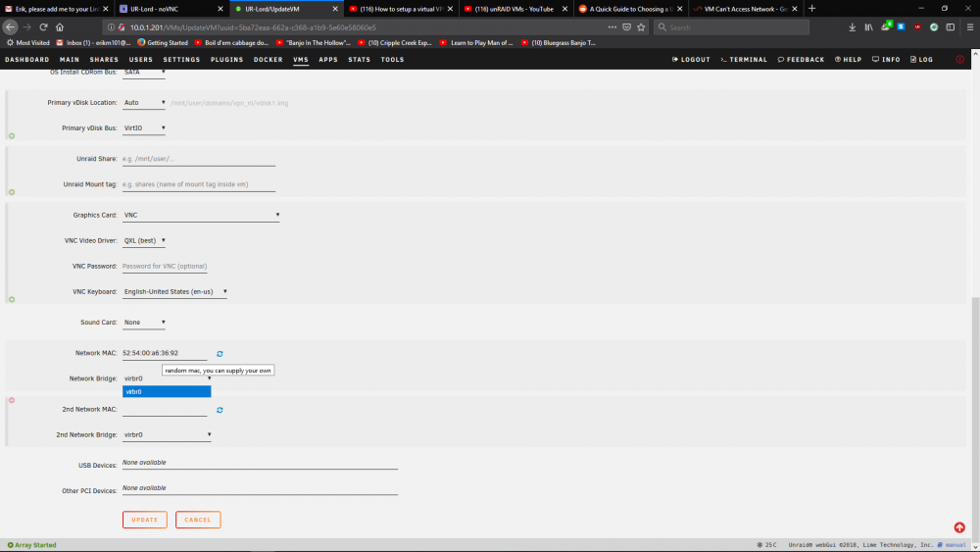Open HELP link
Image resolution: width=980 pixels, height=552 pixels.
point(848,60)
